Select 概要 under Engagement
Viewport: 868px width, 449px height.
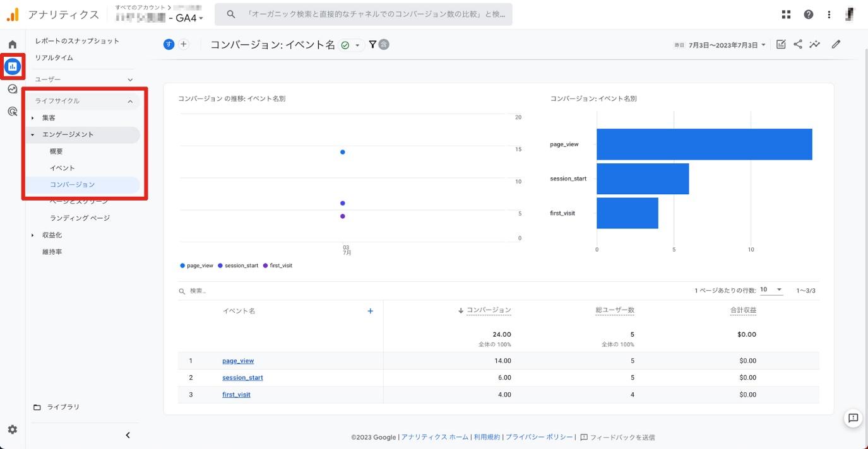coord(56,151)
